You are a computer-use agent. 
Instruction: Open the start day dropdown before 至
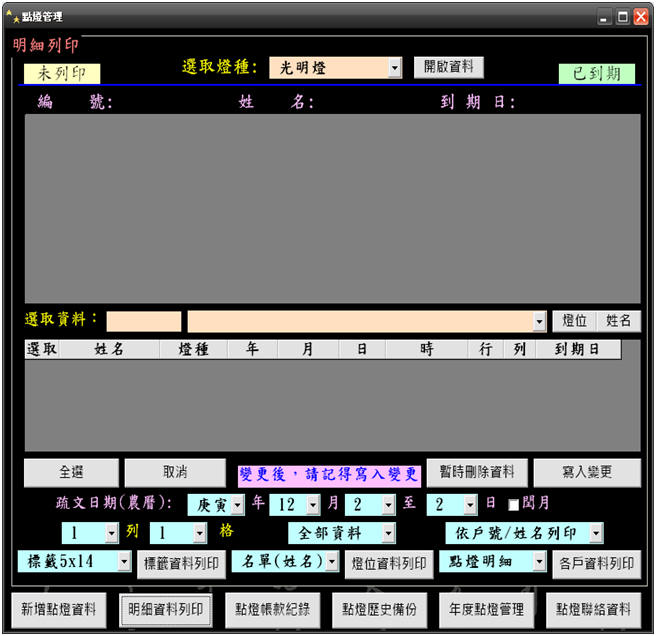point(388,505)
